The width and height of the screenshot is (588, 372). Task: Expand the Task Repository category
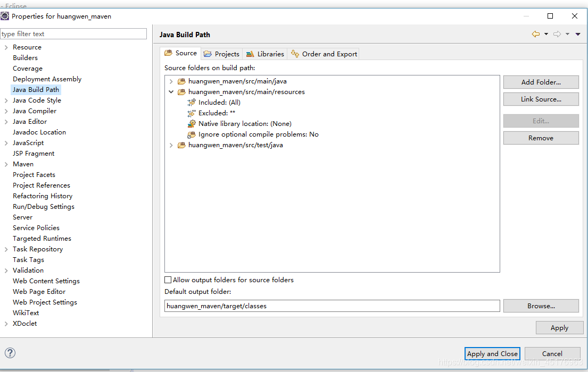pyautogui.click(x=6, y=249)
